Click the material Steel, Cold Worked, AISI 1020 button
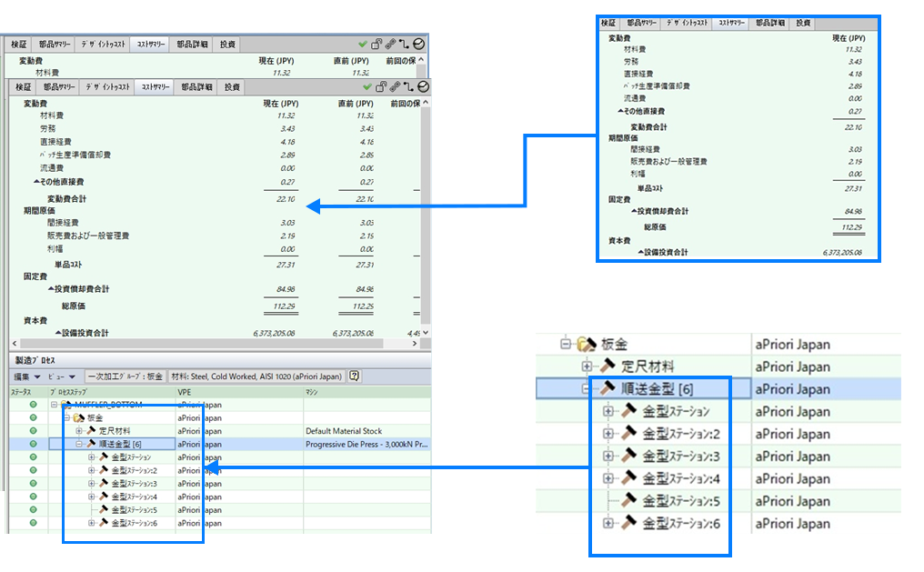This screenshot has height=572, width=924. (x=257, y=376)
